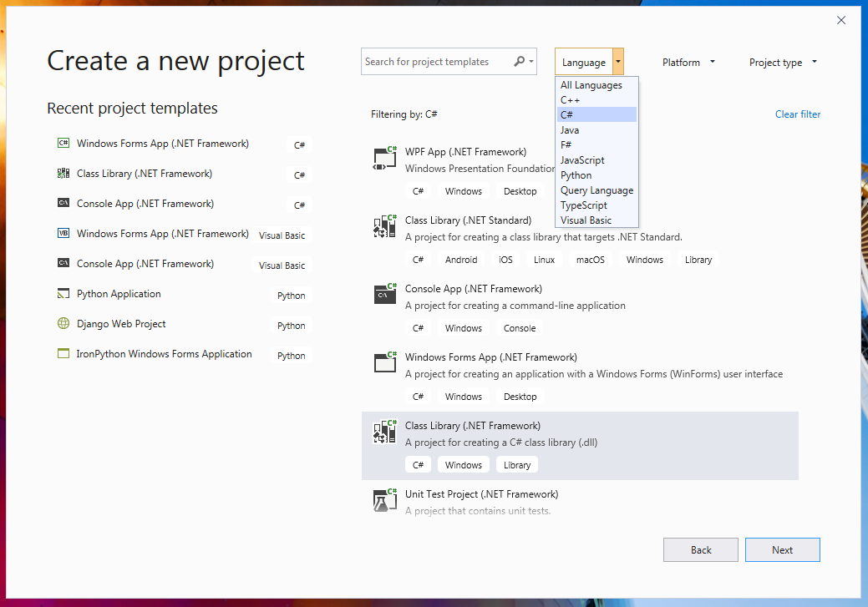Image resolution: width=868 pixels, height=607 pixels.
Task: Click the search magnifier icon
Action: [x=520, y=62]
